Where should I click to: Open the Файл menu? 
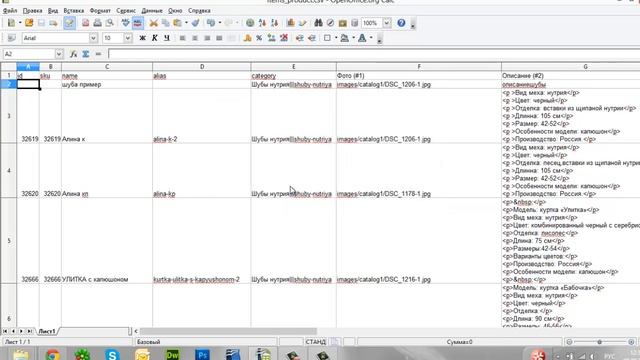[x=10, y=11]
